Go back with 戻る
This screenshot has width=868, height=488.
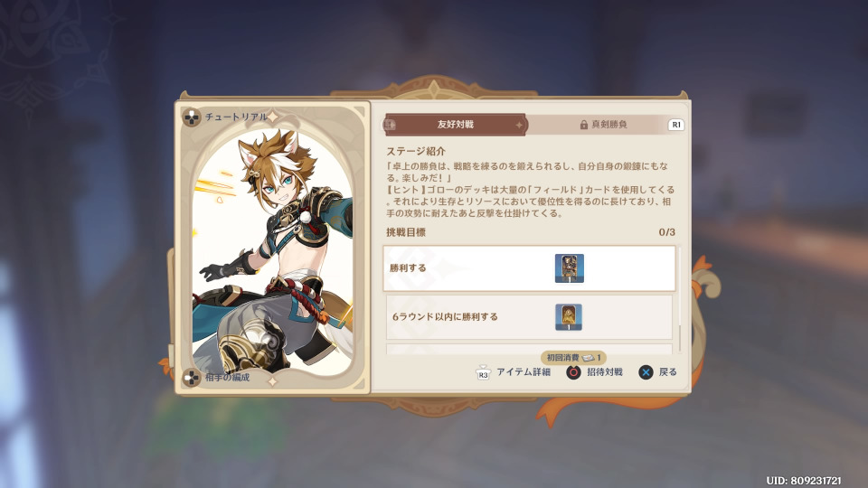click(667, 371)
